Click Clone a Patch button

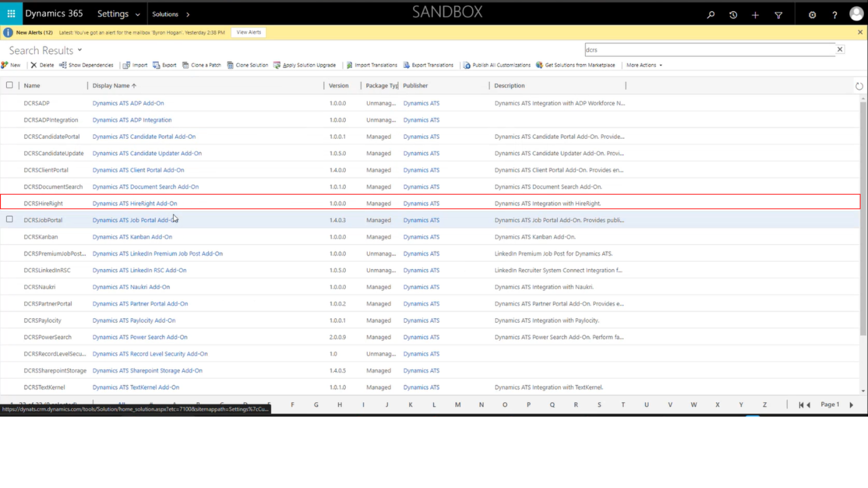coord(202,65)
